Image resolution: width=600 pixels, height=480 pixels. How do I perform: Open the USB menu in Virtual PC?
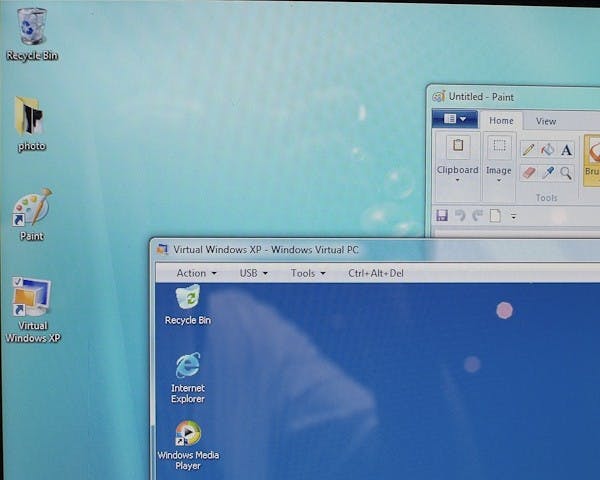tap(253, 273)
